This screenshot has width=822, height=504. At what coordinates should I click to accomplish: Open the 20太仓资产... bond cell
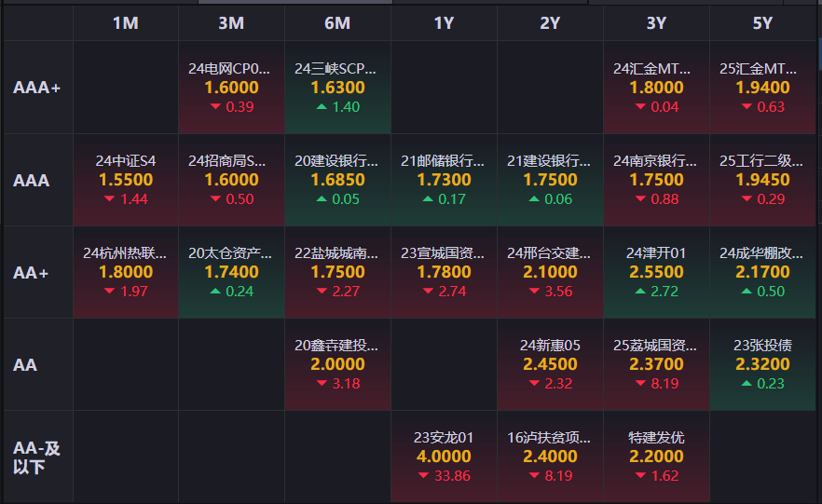pos(231,272)
